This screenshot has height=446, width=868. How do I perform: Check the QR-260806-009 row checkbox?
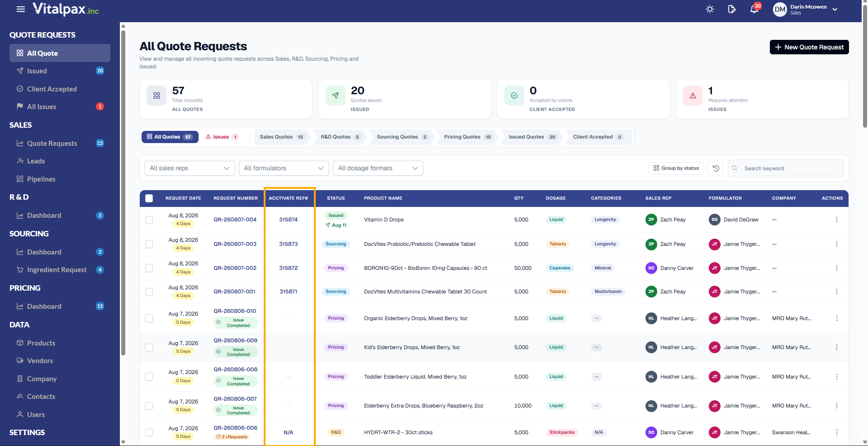[x=149, y=347]
